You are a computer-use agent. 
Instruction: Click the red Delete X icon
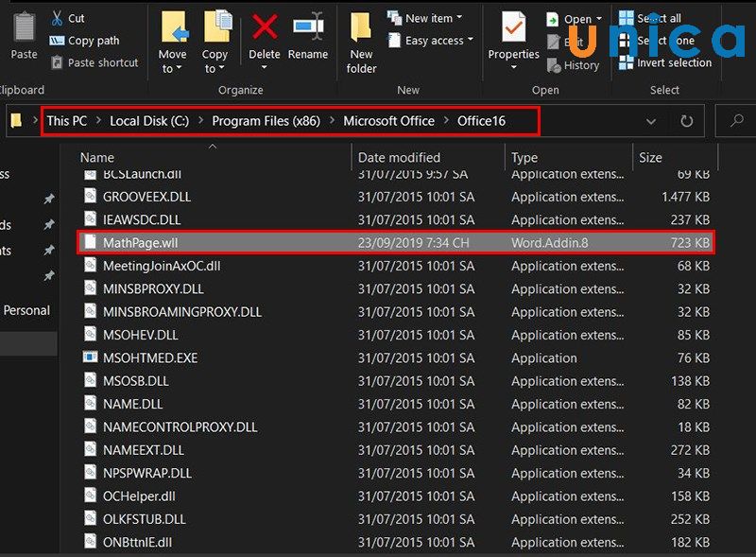tap(265, 28)
